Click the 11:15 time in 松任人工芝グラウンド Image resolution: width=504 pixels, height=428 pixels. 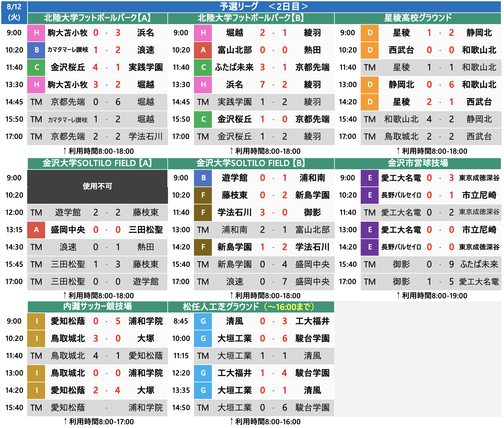(181, 356)
